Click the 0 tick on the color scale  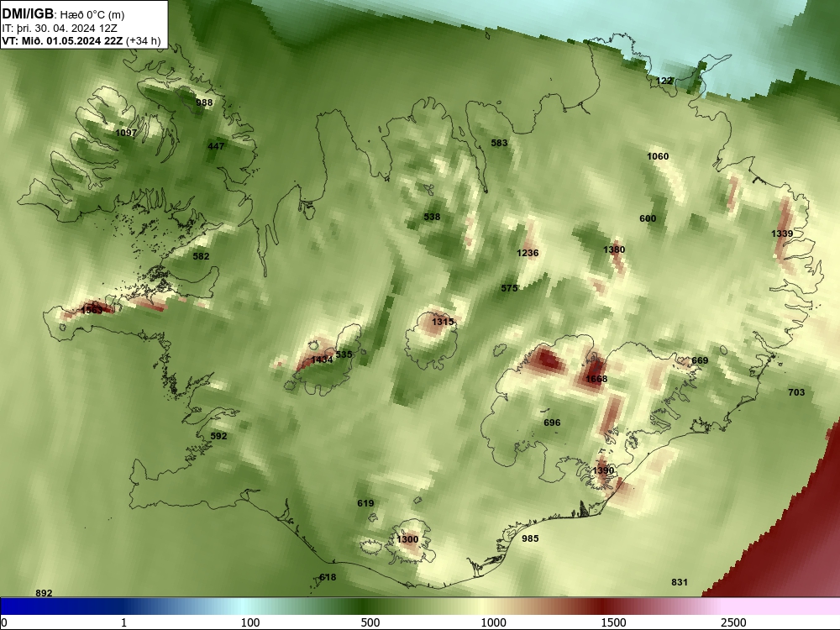tap(5, 622)
